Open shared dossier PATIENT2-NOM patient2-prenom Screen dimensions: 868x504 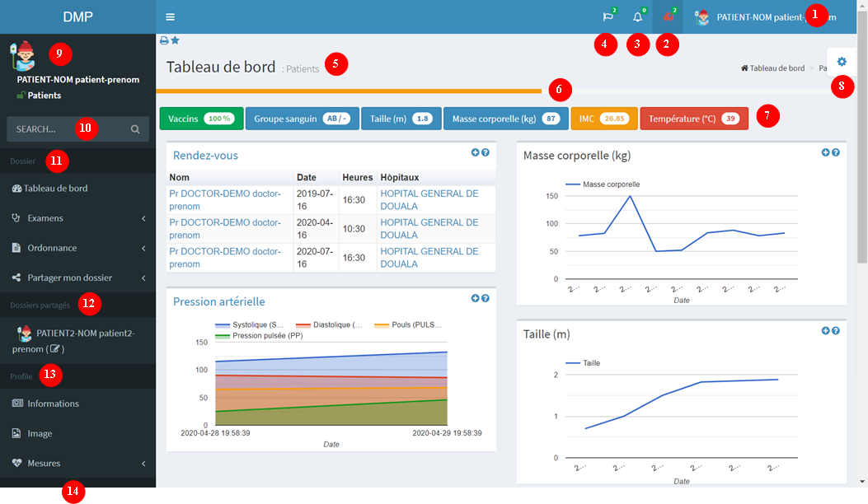tap(77, 341)
